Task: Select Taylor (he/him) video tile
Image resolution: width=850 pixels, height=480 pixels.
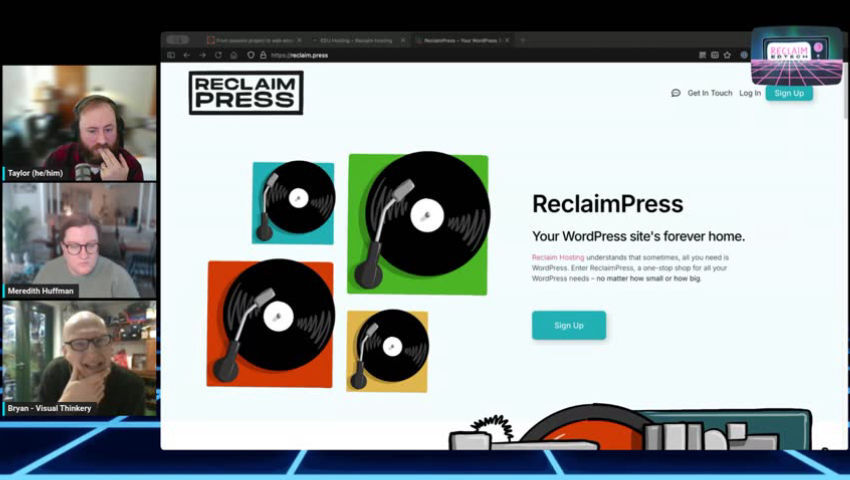Action: click(x=79, y=123)
